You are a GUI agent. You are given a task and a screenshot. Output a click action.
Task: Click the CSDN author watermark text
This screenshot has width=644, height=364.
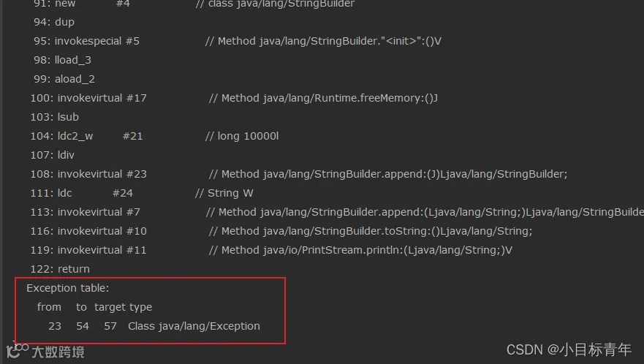569,350
